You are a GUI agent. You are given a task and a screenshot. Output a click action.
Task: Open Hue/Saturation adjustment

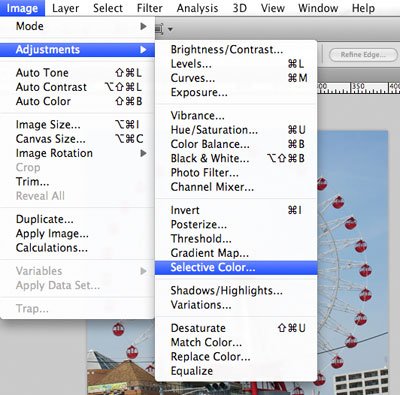tap(236, 130)
